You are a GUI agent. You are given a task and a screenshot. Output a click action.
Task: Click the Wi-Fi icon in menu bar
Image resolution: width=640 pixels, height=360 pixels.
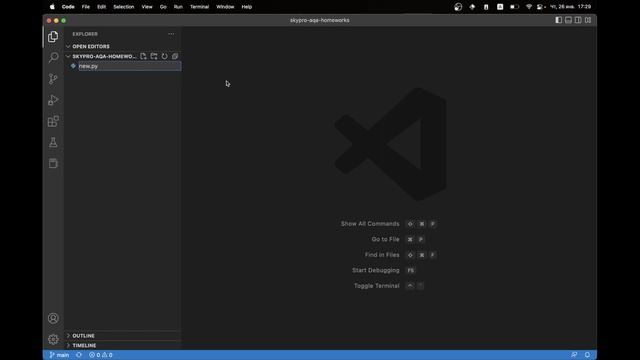pos(529,7)
